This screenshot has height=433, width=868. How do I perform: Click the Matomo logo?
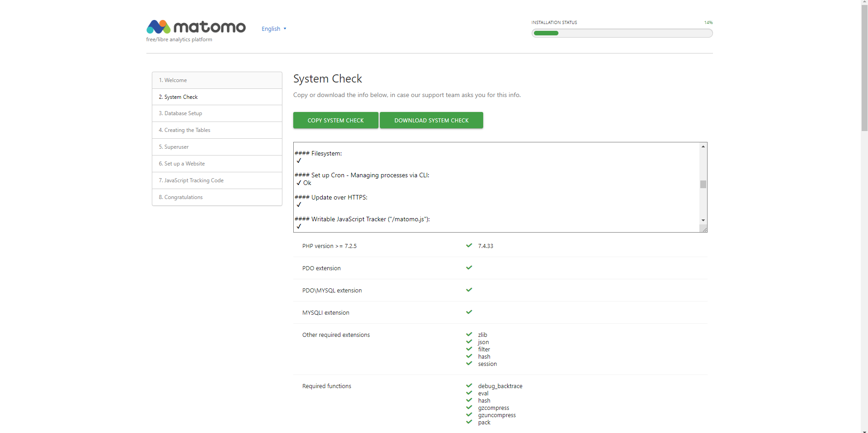pos(196,27)
